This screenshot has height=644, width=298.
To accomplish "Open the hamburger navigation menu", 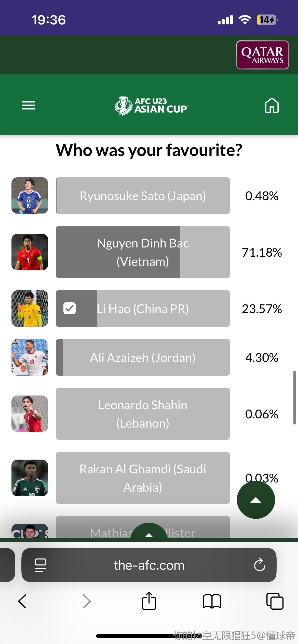I will click(x=28, y=105).
